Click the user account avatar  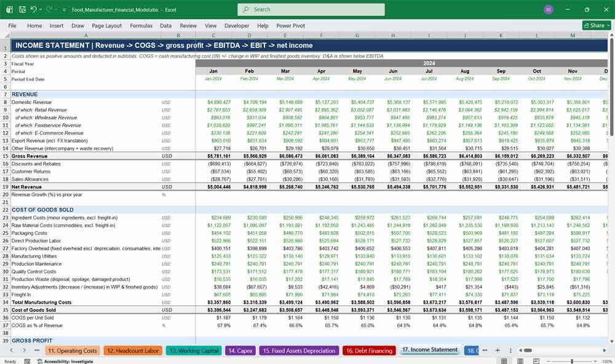[549, 9]
